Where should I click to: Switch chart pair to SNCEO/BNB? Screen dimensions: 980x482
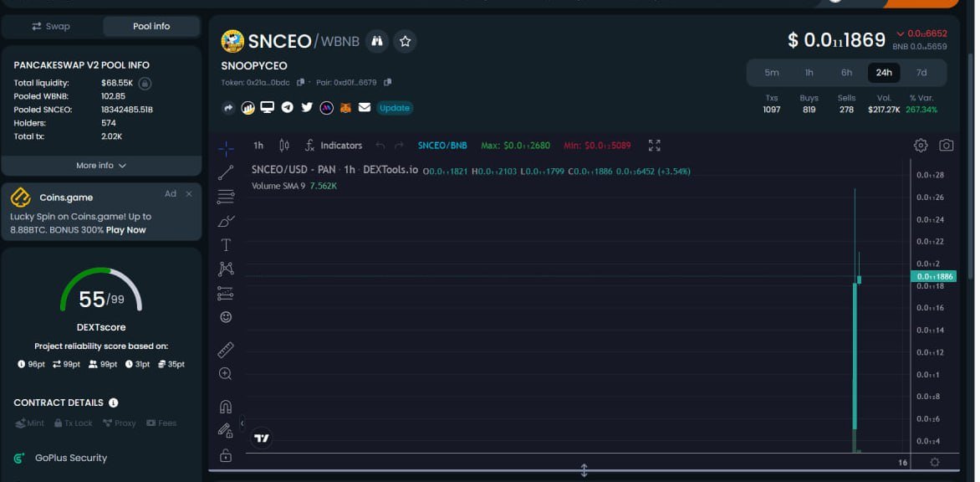click(x=442, y=146)
